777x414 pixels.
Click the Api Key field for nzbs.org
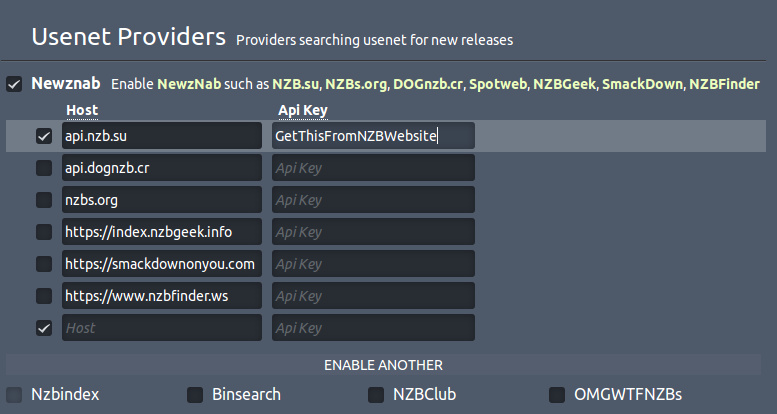click(x=373, y=200)
